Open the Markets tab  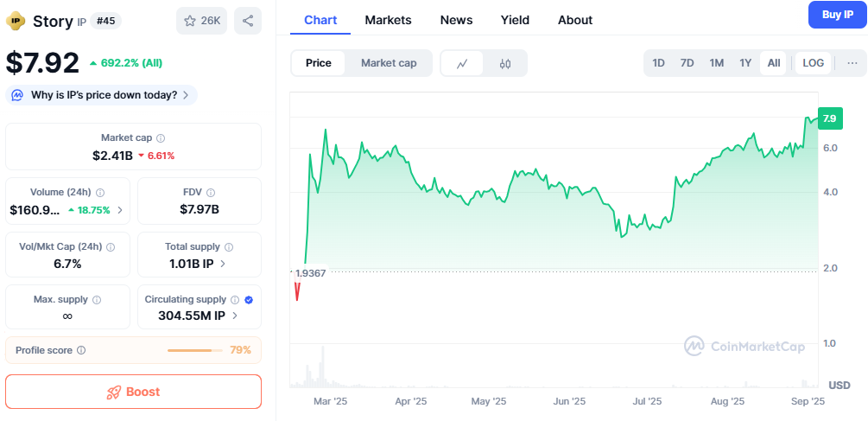pyautogui.click(x=388, y=20)
